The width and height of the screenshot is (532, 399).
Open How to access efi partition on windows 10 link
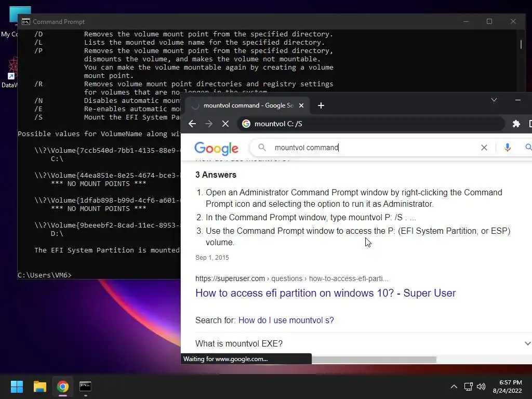coord(325,293)
